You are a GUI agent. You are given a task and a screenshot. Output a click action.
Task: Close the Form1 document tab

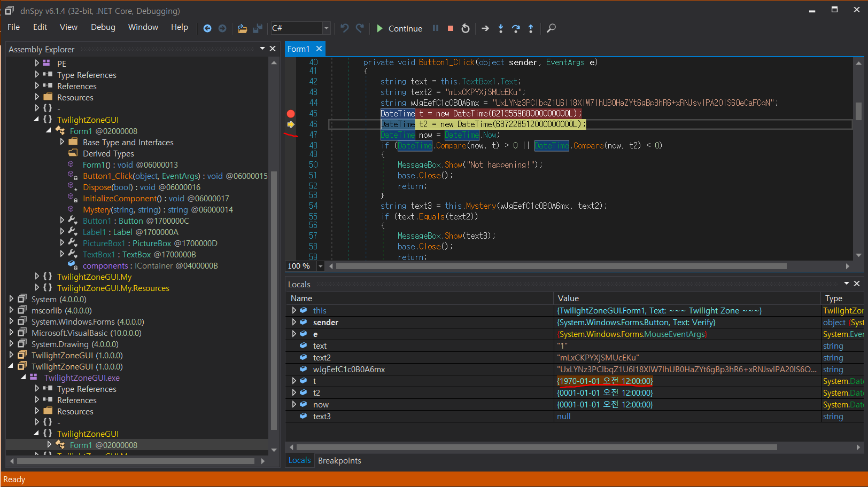point(319,49)
